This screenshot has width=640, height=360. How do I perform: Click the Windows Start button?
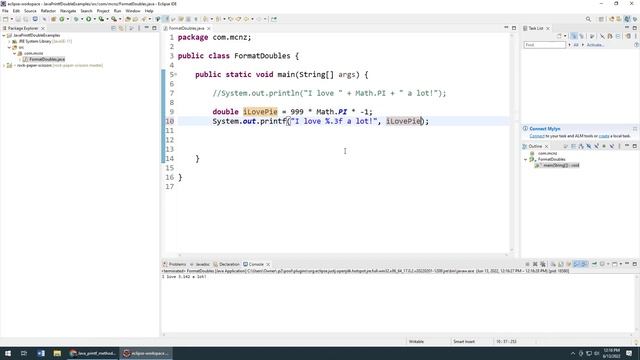[8, 353]
